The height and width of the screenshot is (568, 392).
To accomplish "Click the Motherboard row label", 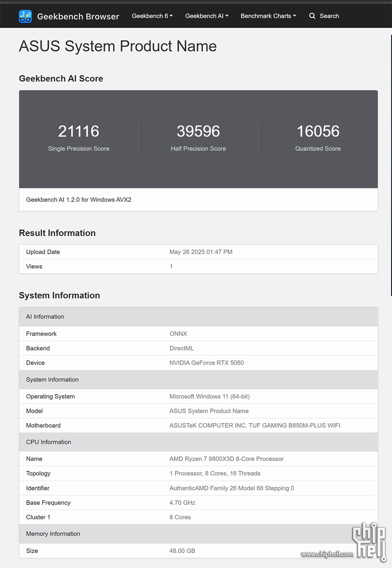I will [44, 426].
